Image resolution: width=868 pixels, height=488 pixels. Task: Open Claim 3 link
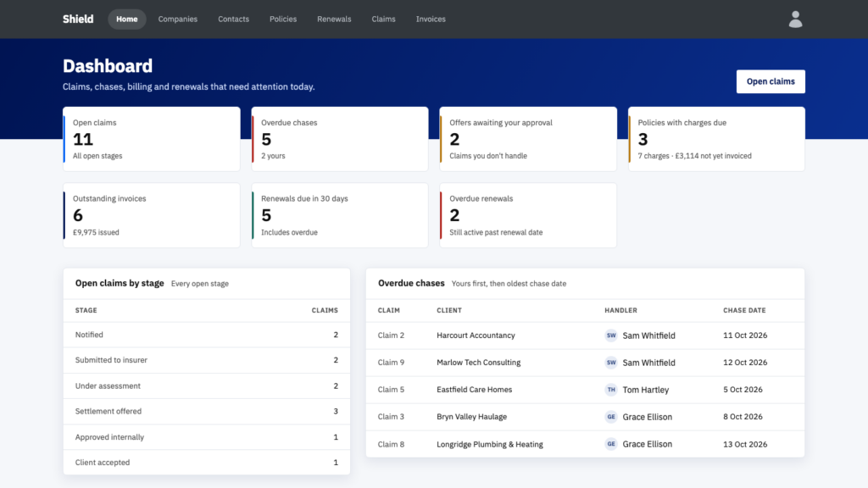coord(391,417)
